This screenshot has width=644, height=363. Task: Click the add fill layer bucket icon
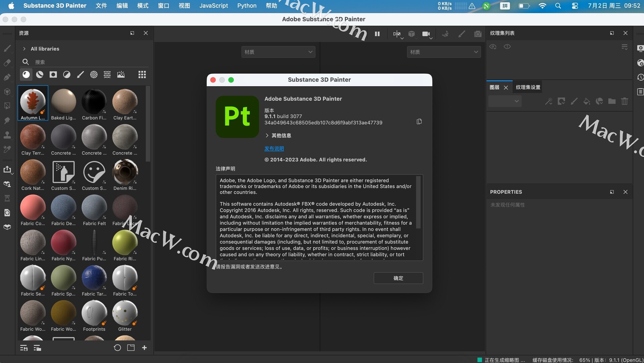click(x=587, y=101)
